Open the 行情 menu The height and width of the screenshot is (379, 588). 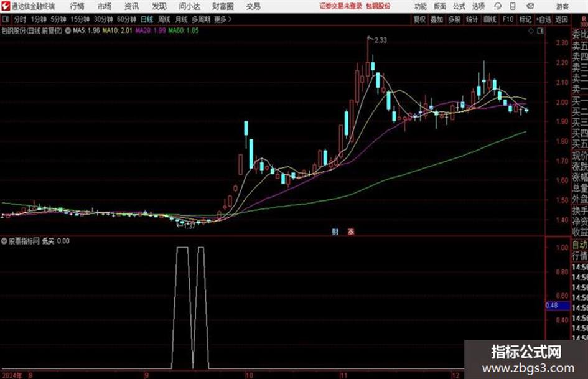click(77, 6)
